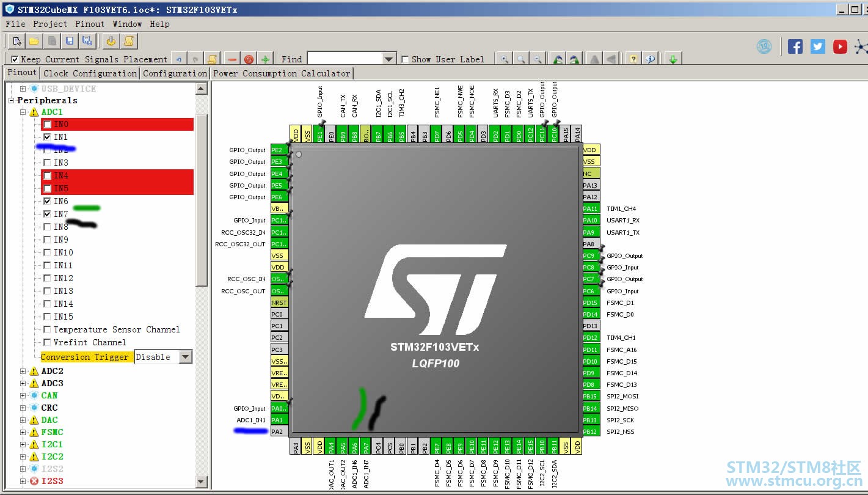Click the PA1 pin on the chip
868x495 pixels.
coord(279,420)
